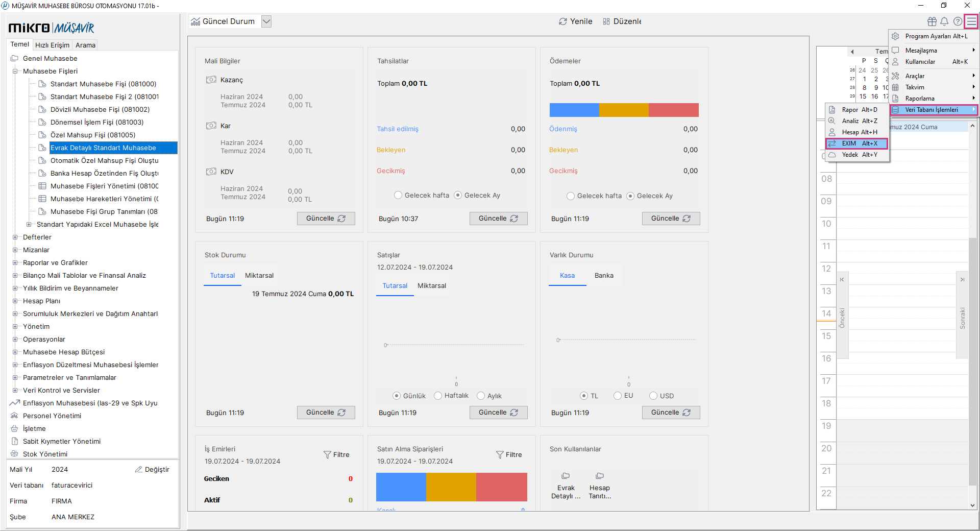Open the help question mark icon

point(958,21)
